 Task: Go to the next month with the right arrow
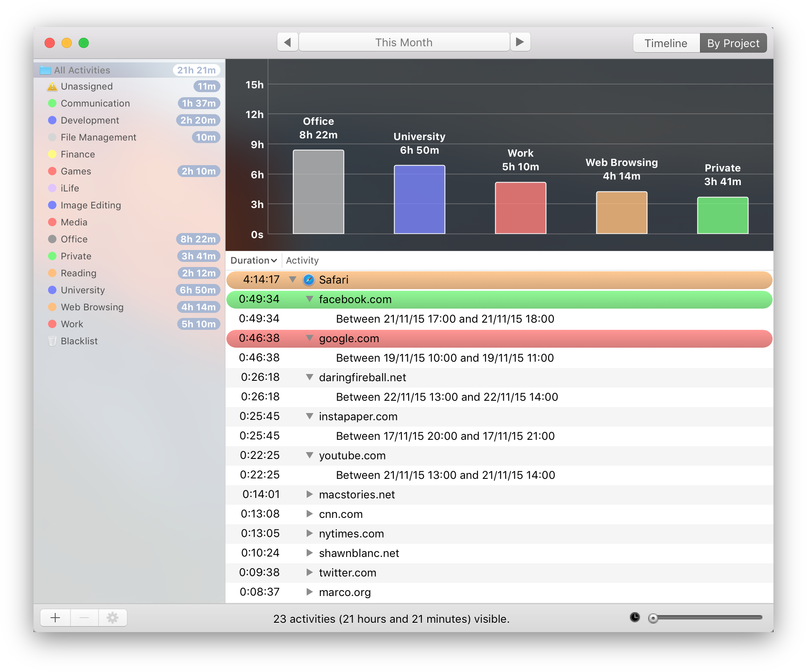(520, 42)
